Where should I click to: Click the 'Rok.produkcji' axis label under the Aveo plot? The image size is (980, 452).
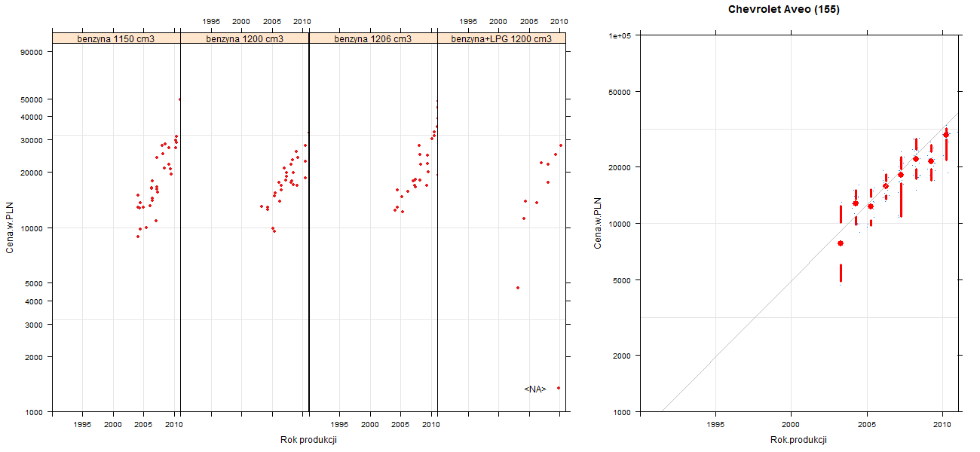[x=799, y=440]
